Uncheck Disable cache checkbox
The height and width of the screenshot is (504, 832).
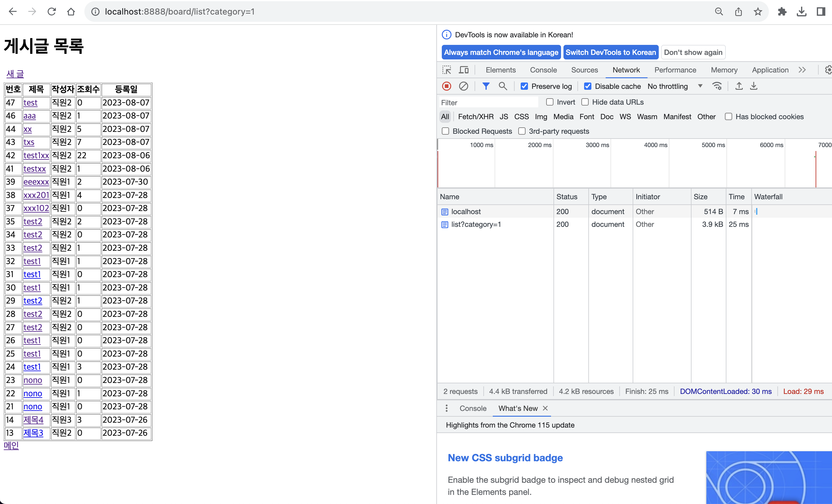[x=587, y=86]
